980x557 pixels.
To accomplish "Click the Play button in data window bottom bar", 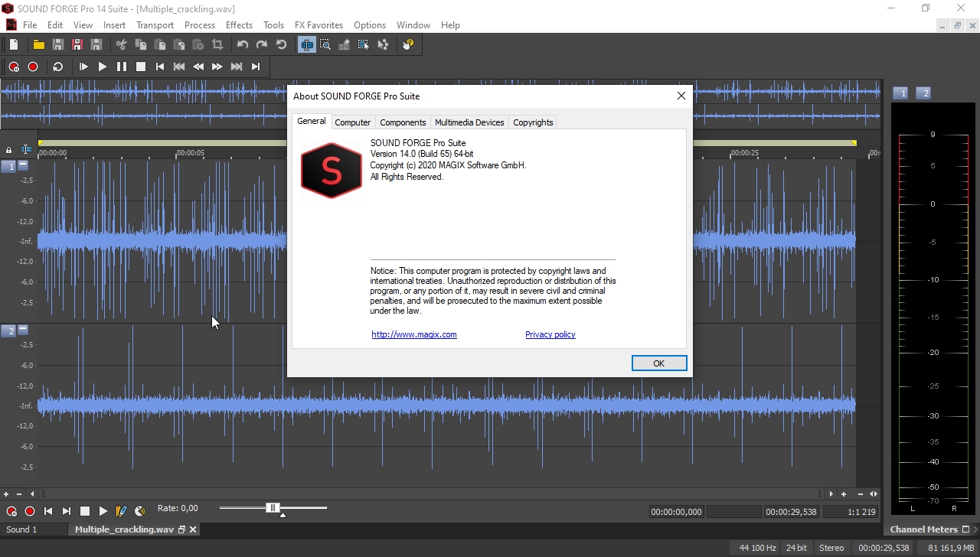I will coord(103,511).
